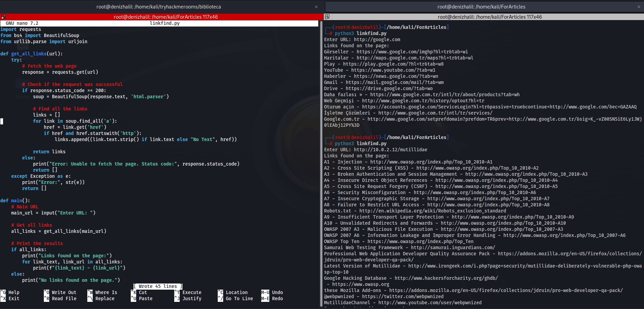The image size is (644, 309).
Task: Click the group icon on the left nano pane
Action: [x=3, y=17]
